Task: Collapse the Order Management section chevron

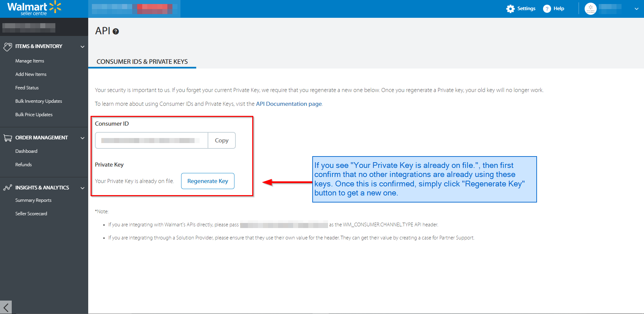Action: [83, 138]
